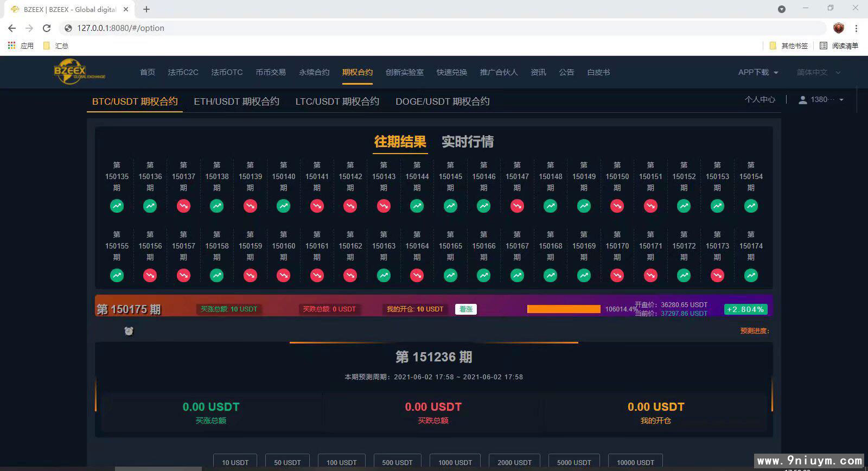Screen dimensions: 868x471
Task: Select the 5000 USDT amount button
Action: coord(573,462)
